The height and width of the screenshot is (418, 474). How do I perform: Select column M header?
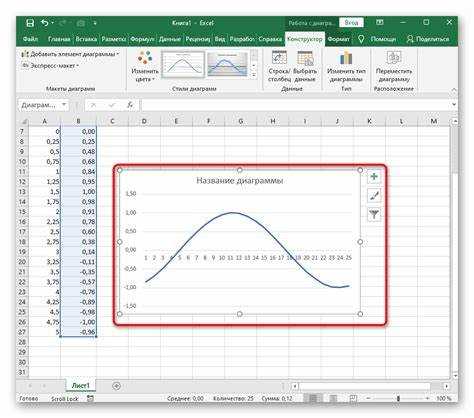click(x=433, y=121)
